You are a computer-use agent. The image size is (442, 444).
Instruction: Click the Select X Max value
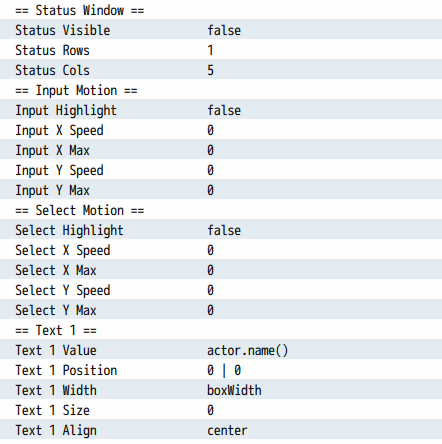coord(210,270)
